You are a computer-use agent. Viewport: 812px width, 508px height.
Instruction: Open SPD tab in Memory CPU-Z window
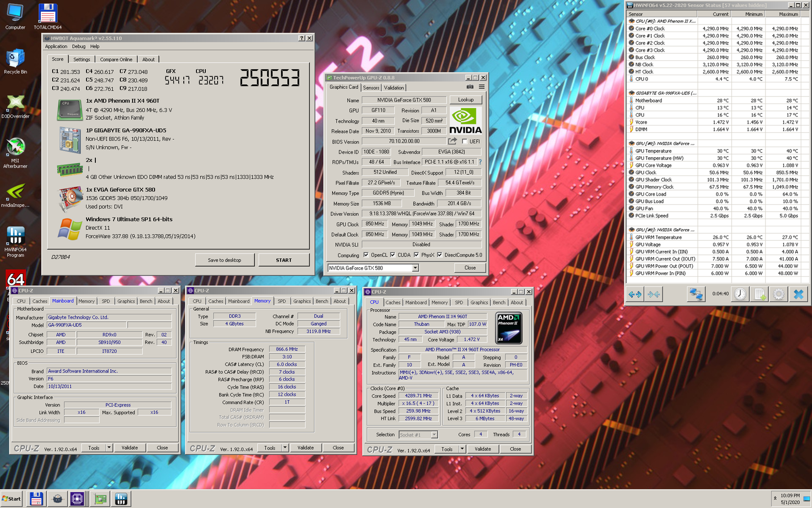[x=281, y=301]
